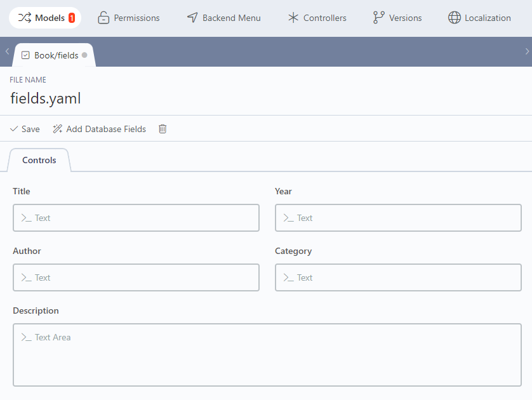This screenshot has height=400, width=532.
Task: Click the prompt icon in Title control
Action: (26, 218)
